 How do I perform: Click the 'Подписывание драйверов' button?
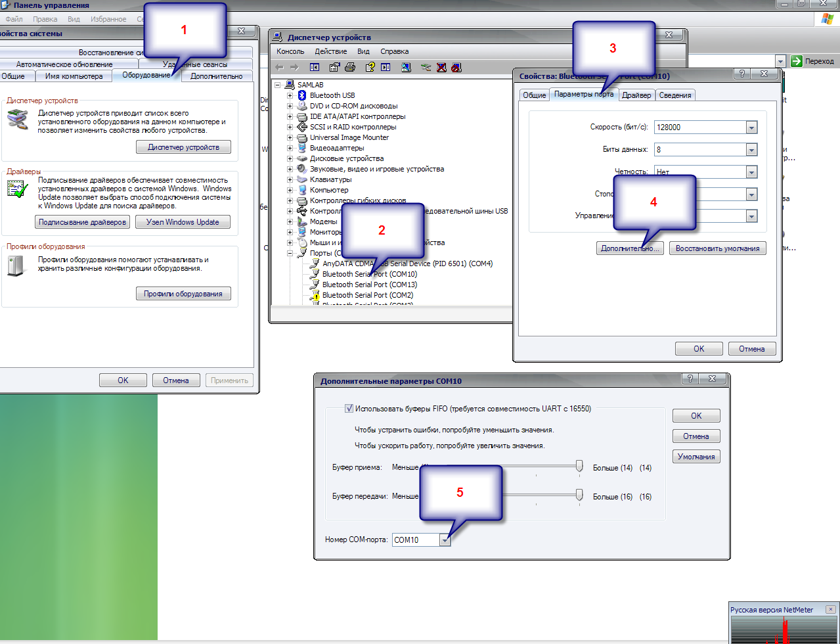coord(82,222)
